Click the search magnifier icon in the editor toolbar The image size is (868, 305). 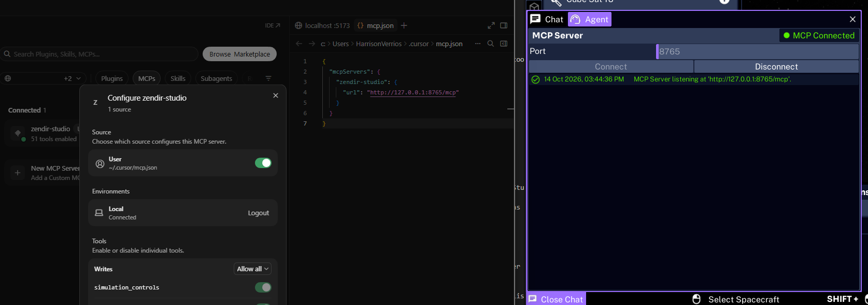click(491, 44)
